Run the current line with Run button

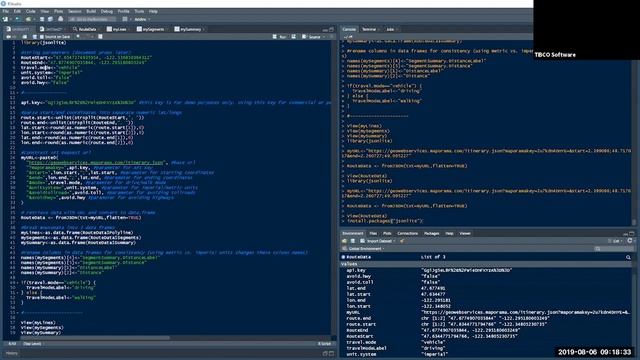pos(280,37)
